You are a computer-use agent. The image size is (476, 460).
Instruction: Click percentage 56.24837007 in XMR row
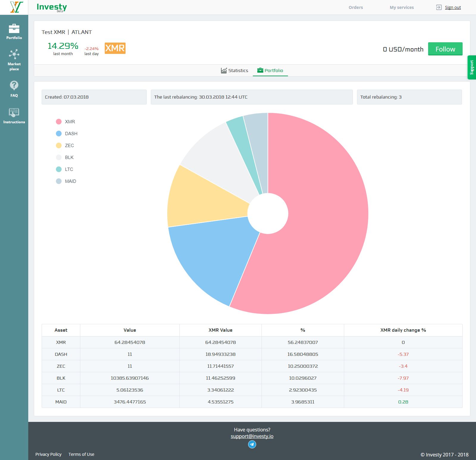[303, 342]
